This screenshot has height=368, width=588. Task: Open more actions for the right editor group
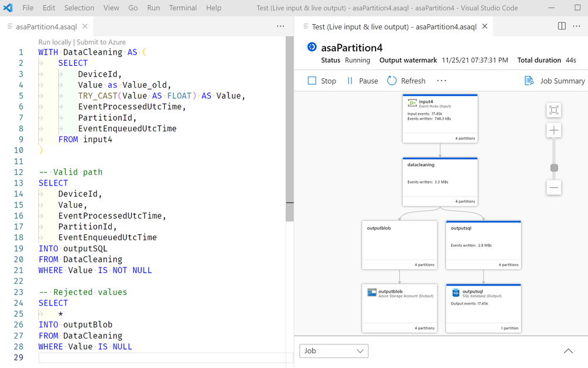point(577,26)
